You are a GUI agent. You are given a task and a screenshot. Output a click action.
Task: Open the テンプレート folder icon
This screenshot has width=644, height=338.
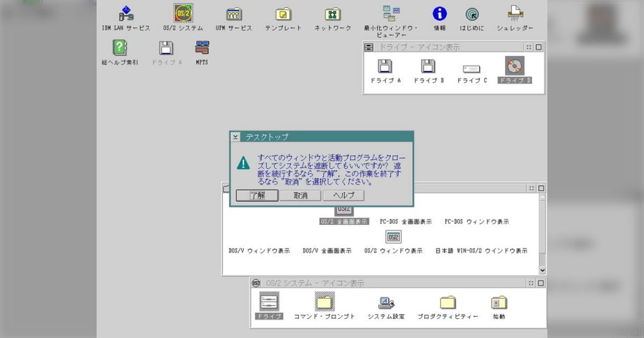click(x=283, y=14)
